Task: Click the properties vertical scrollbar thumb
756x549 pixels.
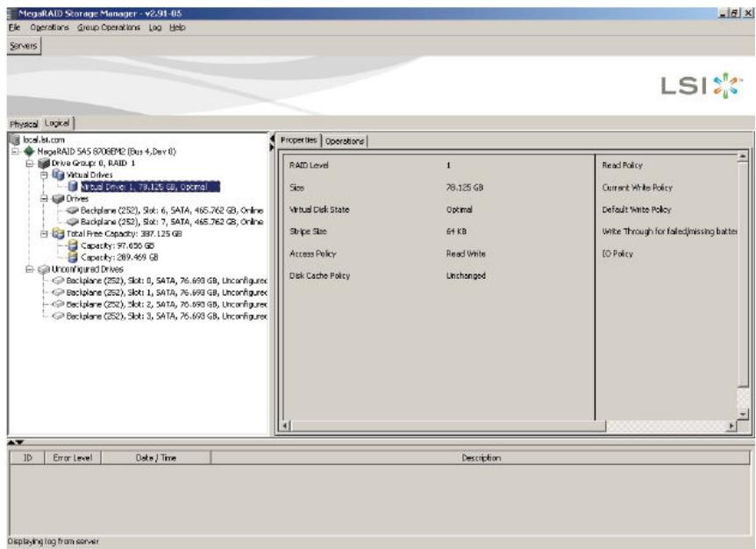Action: tap(743, 274)
